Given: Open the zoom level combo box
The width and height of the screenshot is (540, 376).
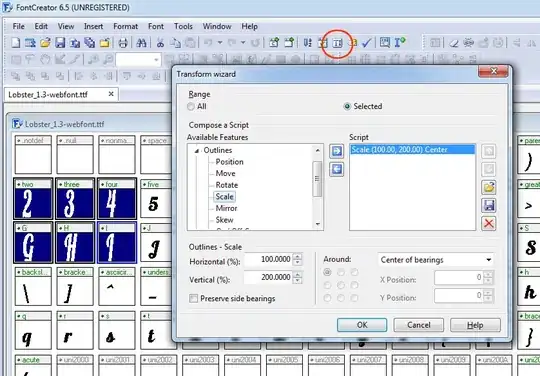Looking at the screenshot, I should [138, 60].
